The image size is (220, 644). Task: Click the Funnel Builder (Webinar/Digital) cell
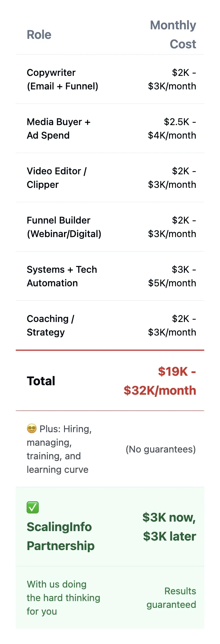(x=64, y=227)
